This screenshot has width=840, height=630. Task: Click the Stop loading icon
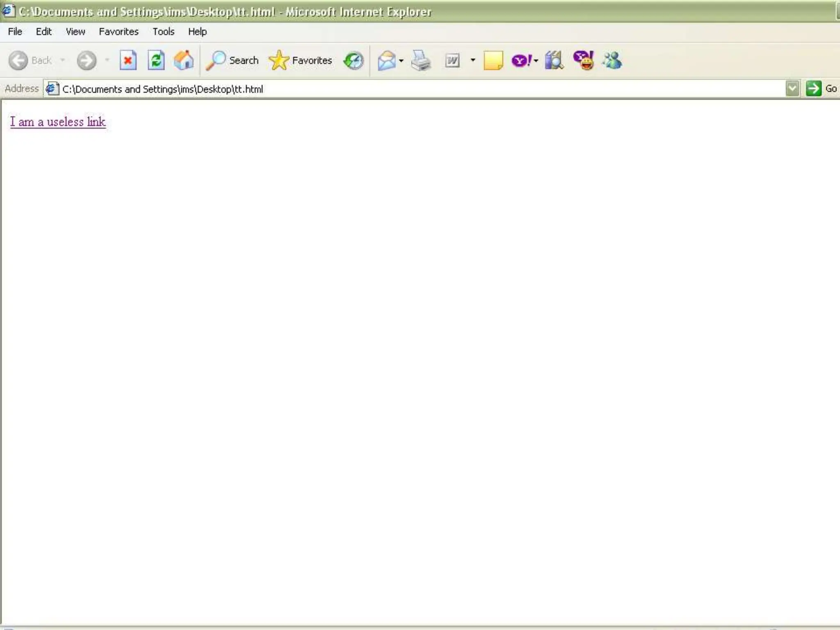(x=128, y=61)
